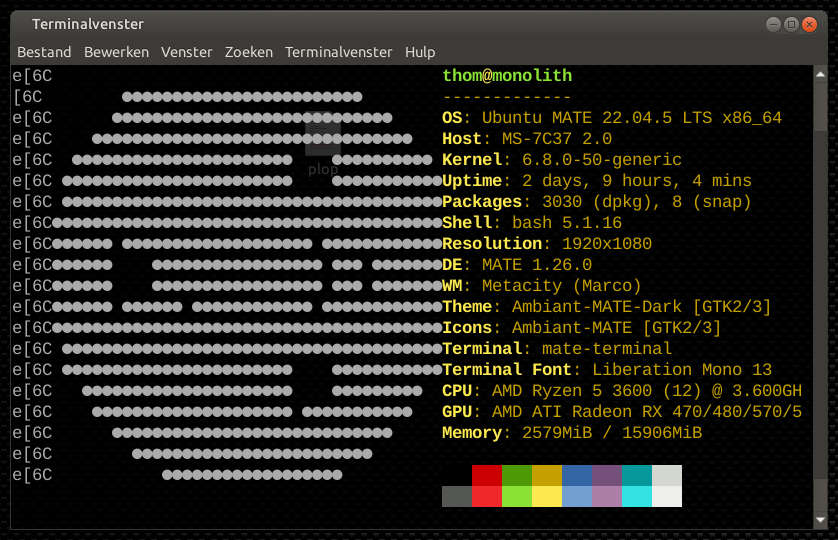Click the Kernel line 6.8.0-50-generic
Screen dimensions: 838x540
(562, 160)
